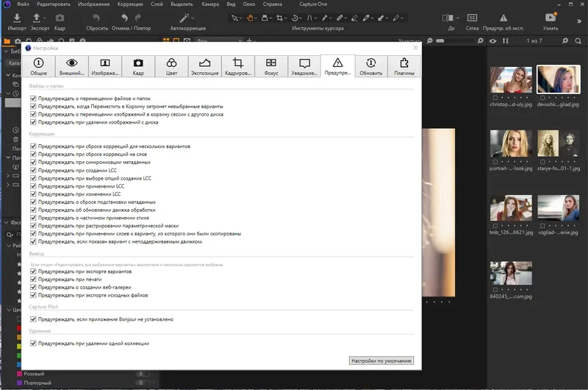Open the Before view dropdown arrow

coord(457,18)
